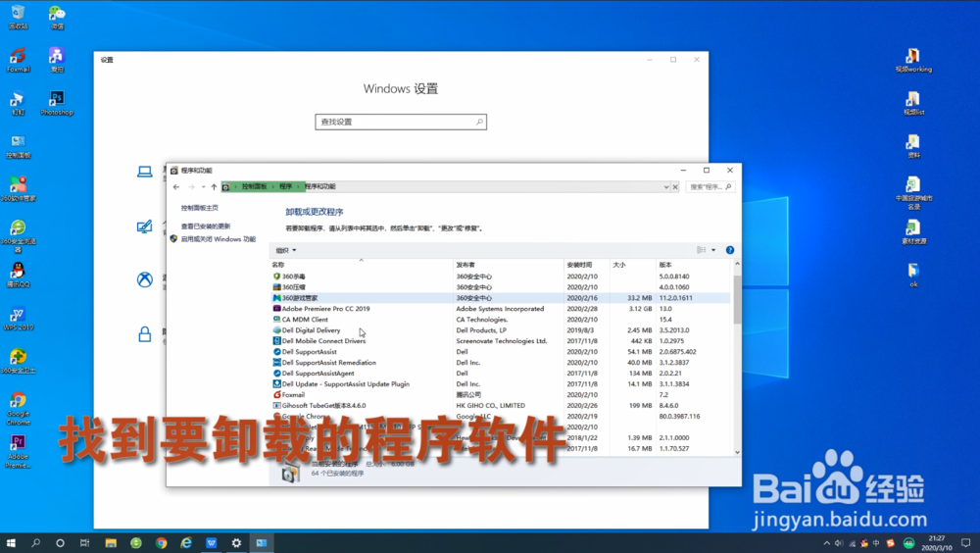980x553 pixels.
Task: Sort list by 发布者 column
Action: point(508,265)
